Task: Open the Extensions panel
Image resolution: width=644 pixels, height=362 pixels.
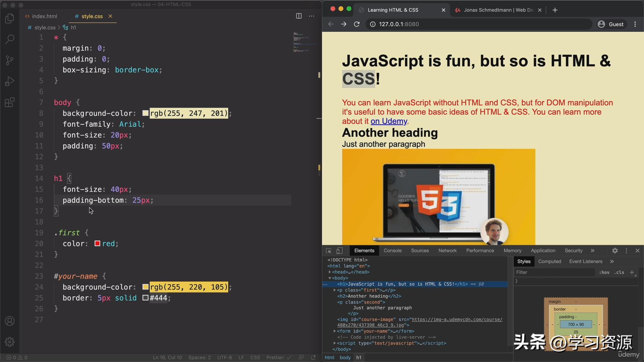Action: coord(9,102)
